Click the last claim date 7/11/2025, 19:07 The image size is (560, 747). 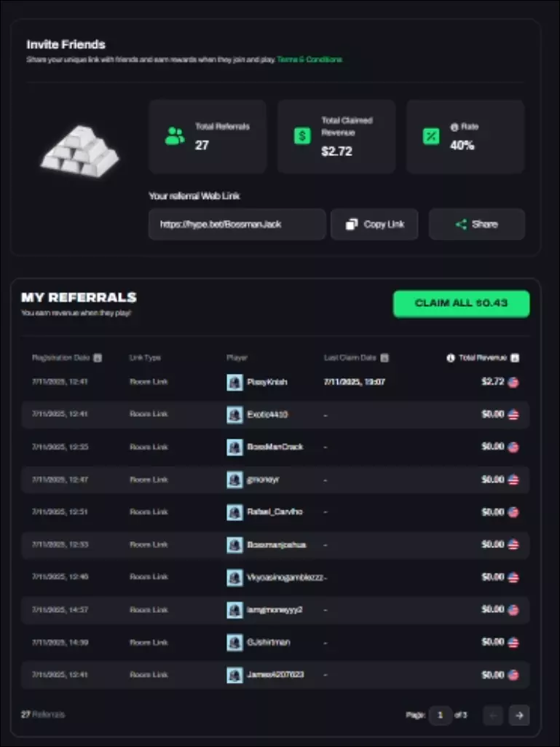click(x=355, y=382)
